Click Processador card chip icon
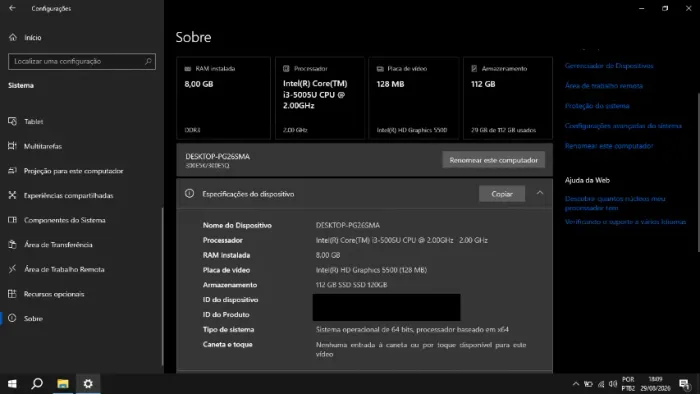This screenshot has height=394, width=700. [x=286, y=69]
